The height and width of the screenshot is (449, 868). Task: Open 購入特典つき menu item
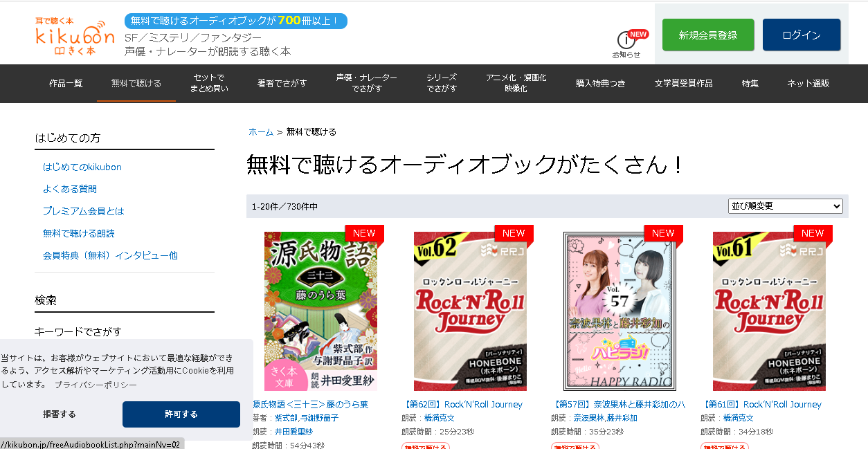click(601, 84)
